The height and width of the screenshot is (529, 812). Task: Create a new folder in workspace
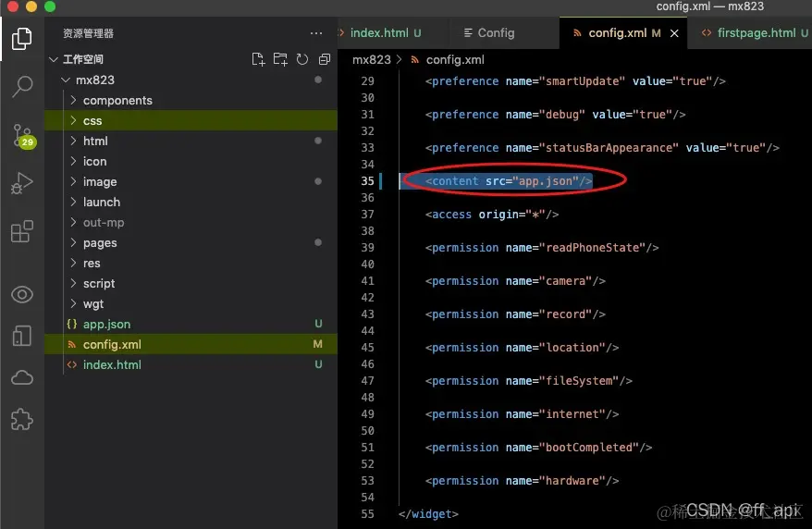pyautogui.click(x=280, y=59)
